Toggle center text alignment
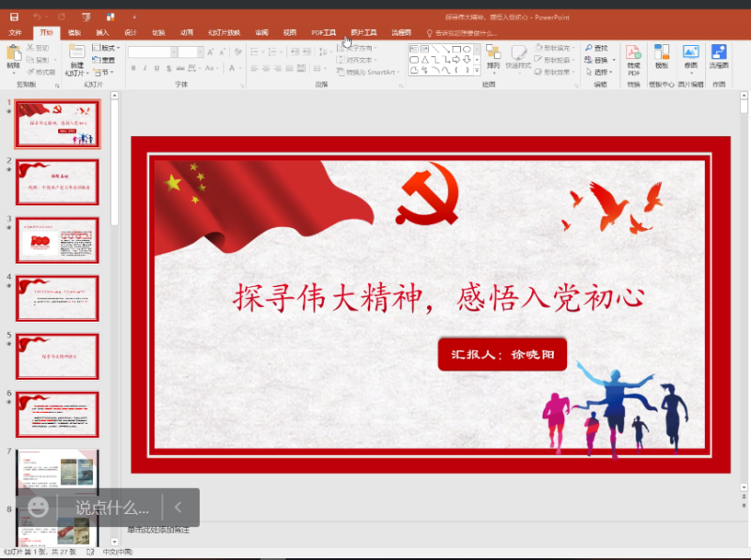 point(266,68)
